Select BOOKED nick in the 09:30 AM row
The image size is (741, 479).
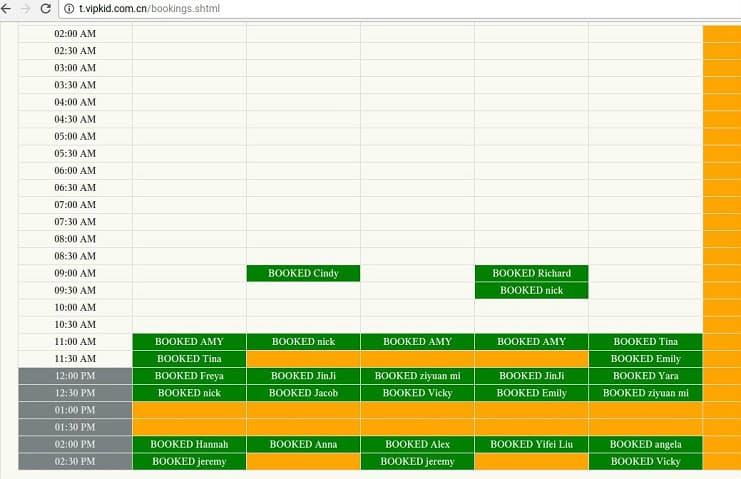point(532,290)
